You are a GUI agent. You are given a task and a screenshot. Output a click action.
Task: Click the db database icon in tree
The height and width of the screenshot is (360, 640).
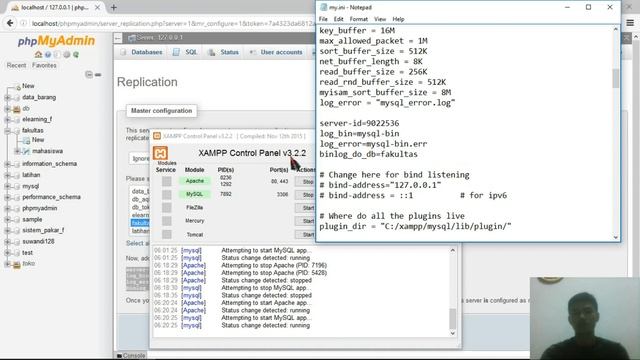[x=17, y=109]
